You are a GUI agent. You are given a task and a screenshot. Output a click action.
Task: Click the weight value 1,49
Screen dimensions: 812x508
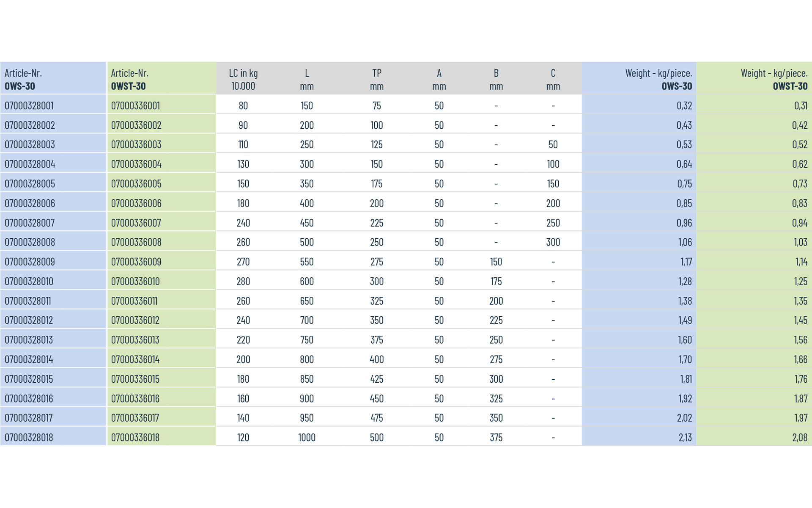click(x=685, y=320)
